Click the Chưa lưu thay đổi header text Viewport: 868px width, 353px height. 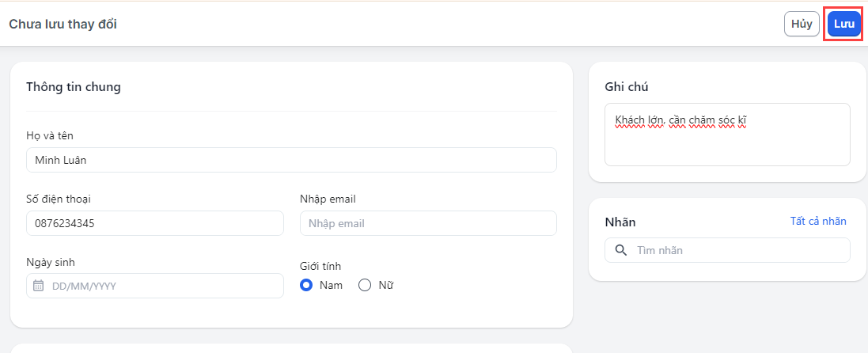pyautogui.click(x=63, y=24)
